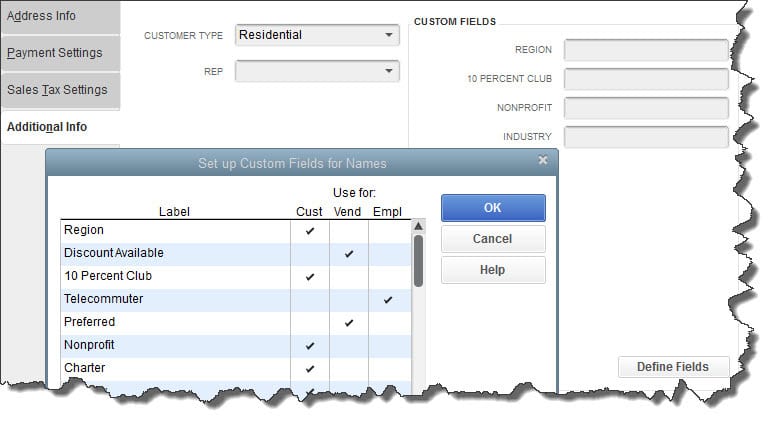Select the Sales Tax Settings tab
The height and width of the screenshot is (424, 777).
pos(60,90)
